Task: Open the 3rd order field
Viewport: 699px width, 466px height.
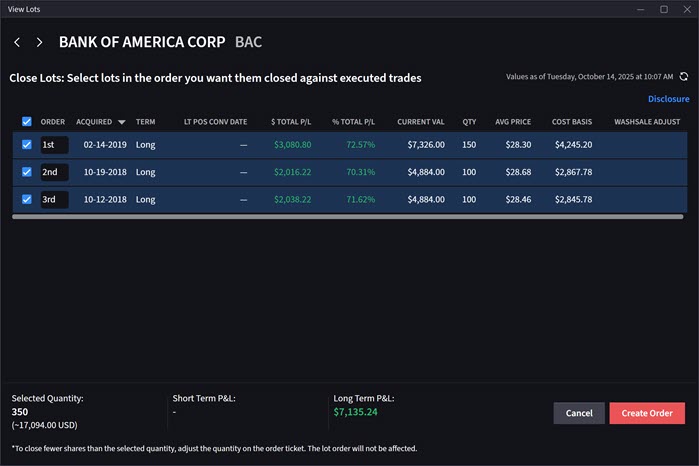Action: (54, 199)
